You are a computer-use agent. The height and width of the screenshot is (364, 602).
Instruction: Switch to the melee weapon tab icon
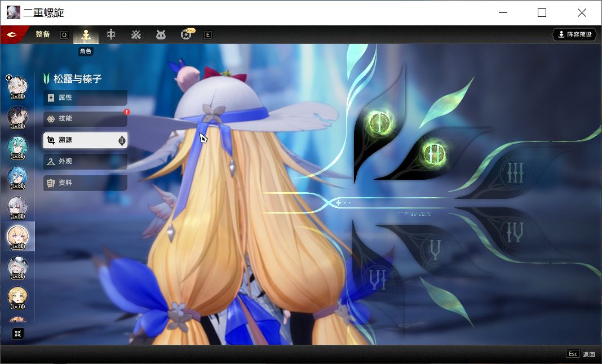tap(111, 34)
